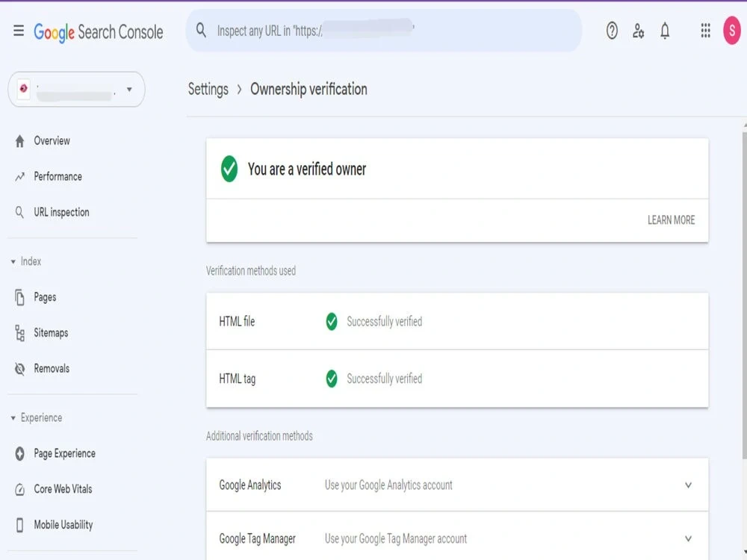
Task: Click the HTML file verified check icon
Action: tap(332, 321)
